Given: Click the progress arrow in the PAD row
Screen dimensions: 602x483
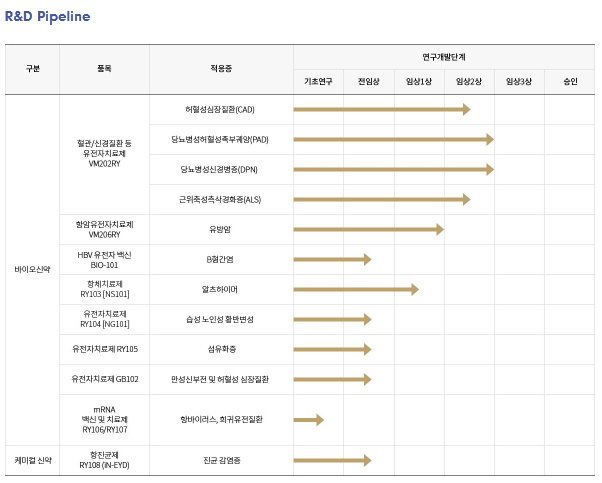Looking at the screenshot, I should [x=394, y=139].
